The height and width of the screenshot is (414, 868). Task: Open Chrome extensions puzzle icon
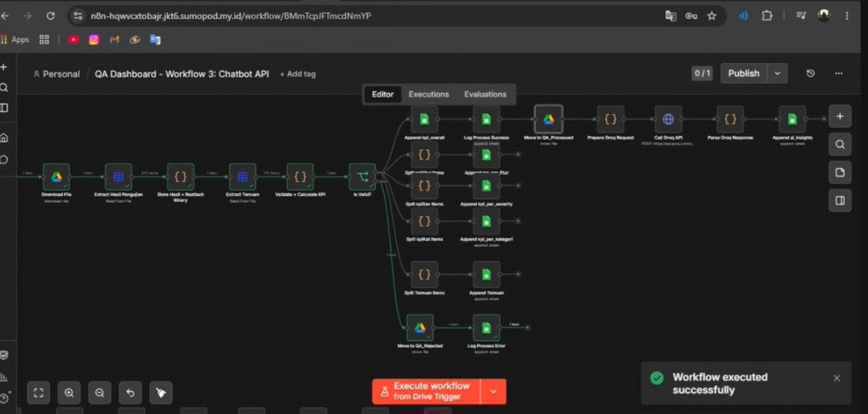(767, 15)
